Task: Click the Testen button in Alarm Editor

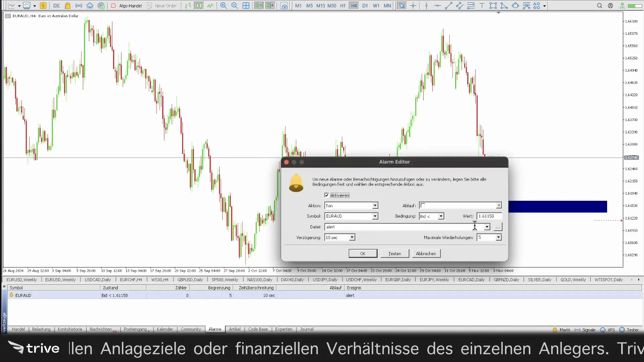Action: tap(394, 253)
